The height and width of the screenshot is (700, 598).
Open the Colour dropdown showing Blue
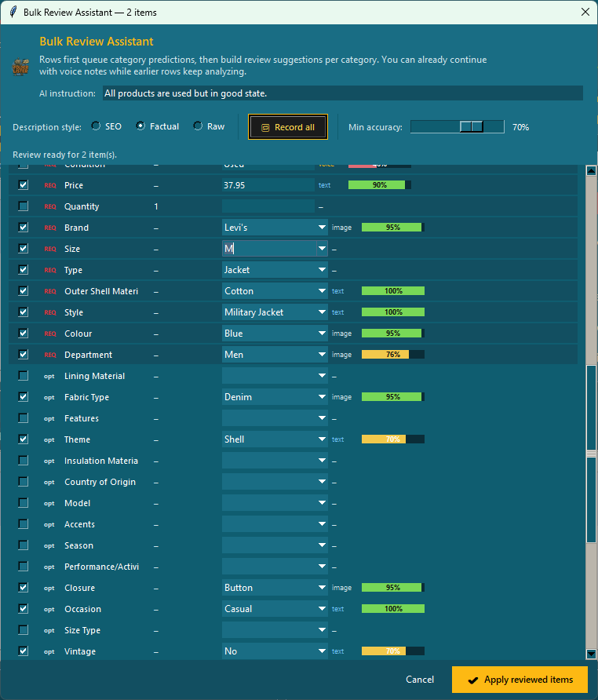tap(322, 334)
